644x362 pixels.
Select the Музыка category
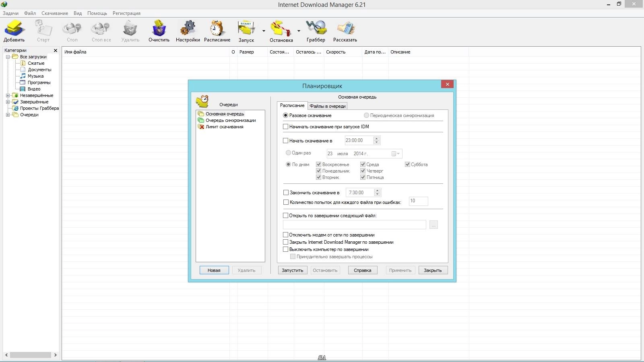(35, 76)
